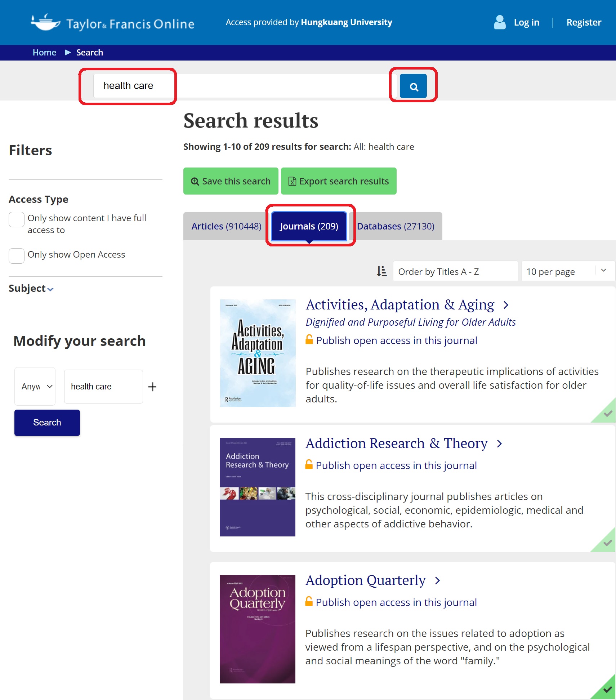Viewport: 616px width, 700px height.
Task: Click the Modify your search text field
Action: [x=103, y=387]
